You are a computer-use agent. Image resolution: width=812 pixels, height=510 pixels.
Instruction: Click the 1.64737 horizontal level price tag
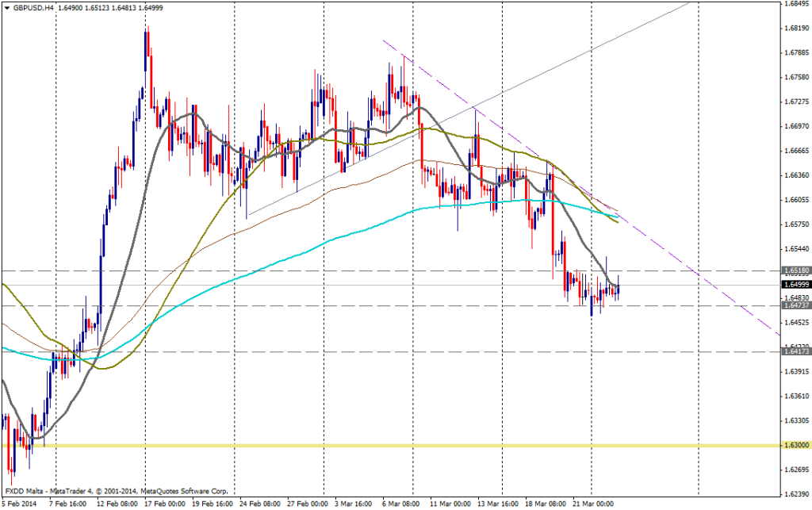(x=795, y=305)
